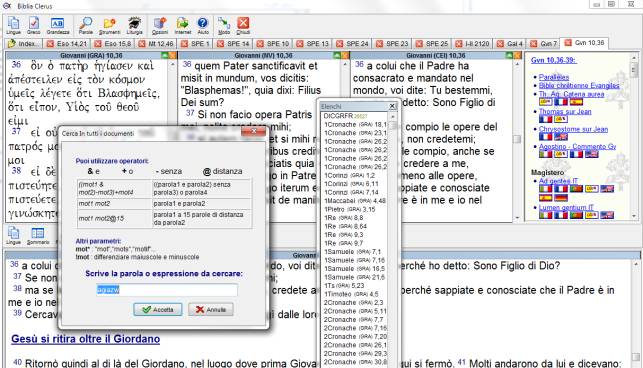Click the Giovanni (NV) 10,36 panel header
The height and width of the screenshot is (368, 643).
click(x=263, y=55)
